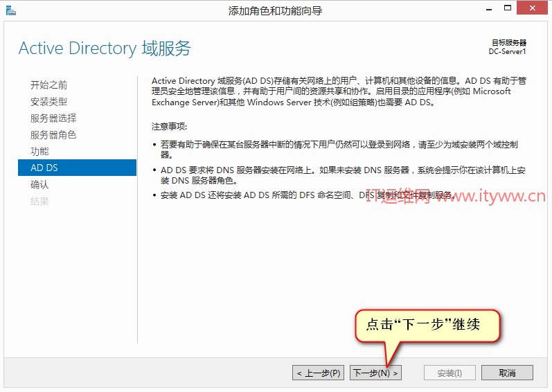
Task: Click 下一步(N) to continue
Action: point(375,373)
